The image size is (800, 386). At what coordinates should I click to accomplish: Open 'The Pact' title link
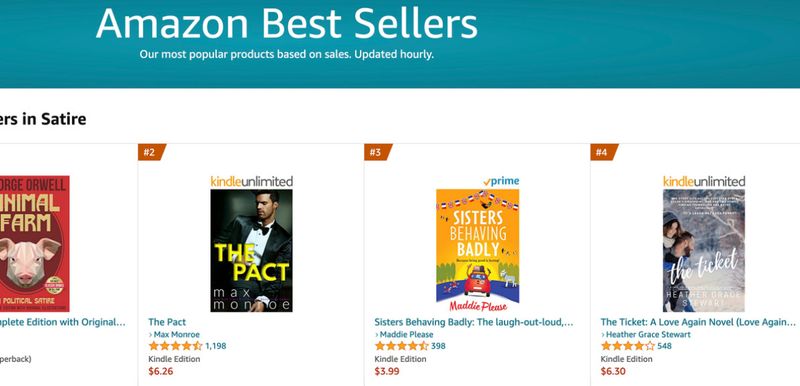point(167,322)
